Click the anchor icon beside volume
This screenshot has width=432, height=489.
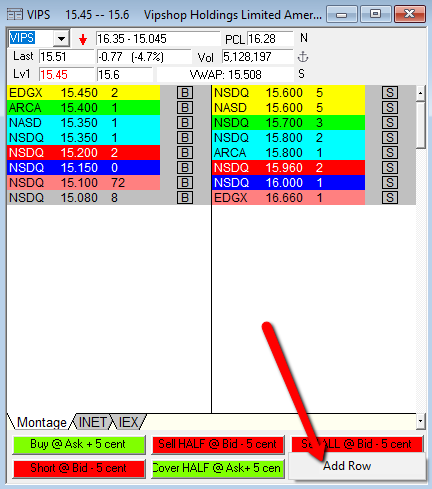[303, 57]
